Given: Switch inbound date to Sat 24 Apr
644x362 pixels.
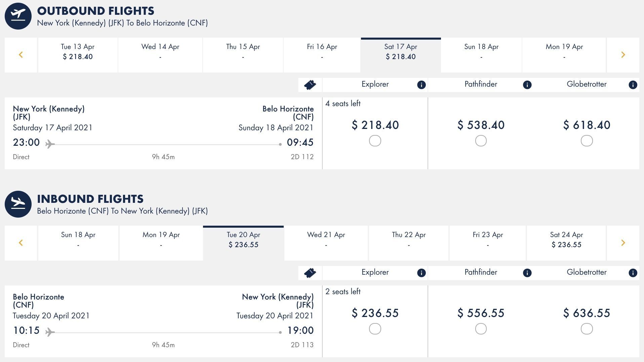Looking at the screenshot, I should pyautogui.click(x=566, y=243).
